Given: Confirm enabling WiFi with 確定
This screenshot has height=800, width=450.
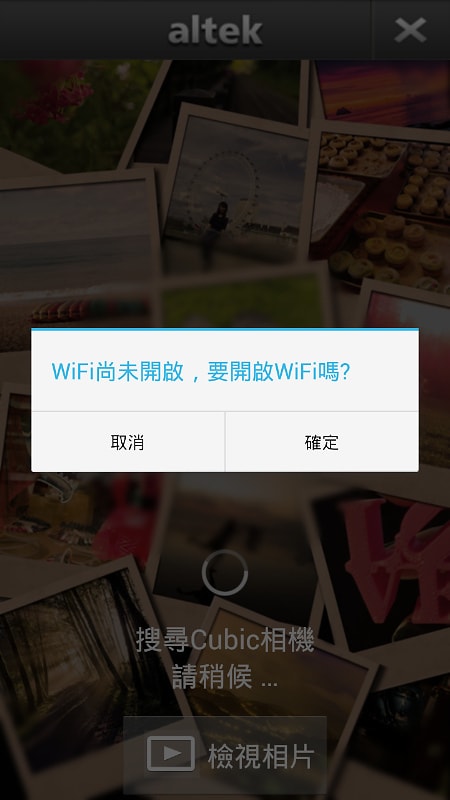Looking at the screenshot, I should click(322, 442).
